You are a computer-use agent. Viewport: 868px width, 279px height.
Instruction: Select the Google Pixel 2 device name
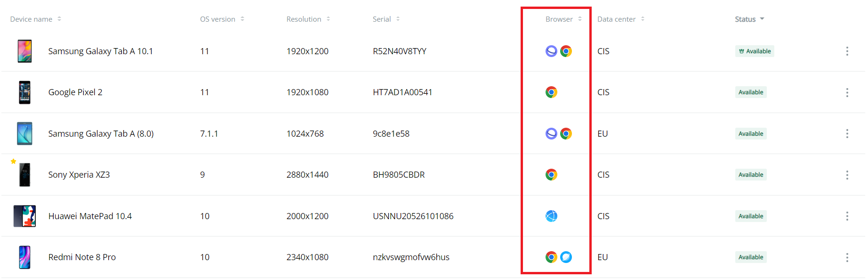point(75,92)
